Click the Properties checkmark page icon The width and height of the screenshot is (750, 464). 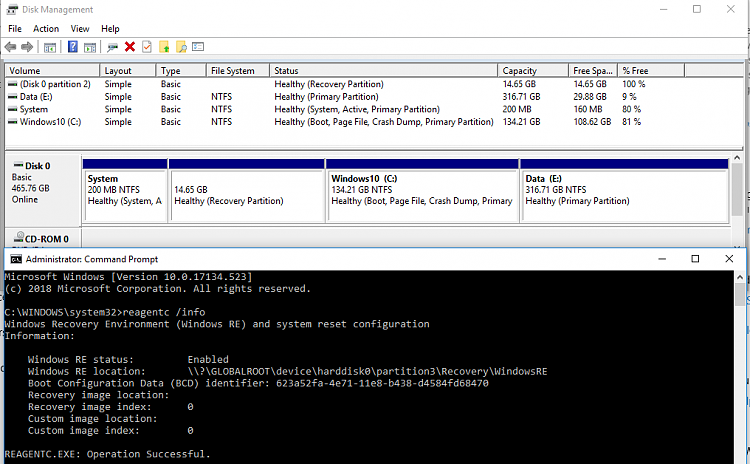point(147,46)
